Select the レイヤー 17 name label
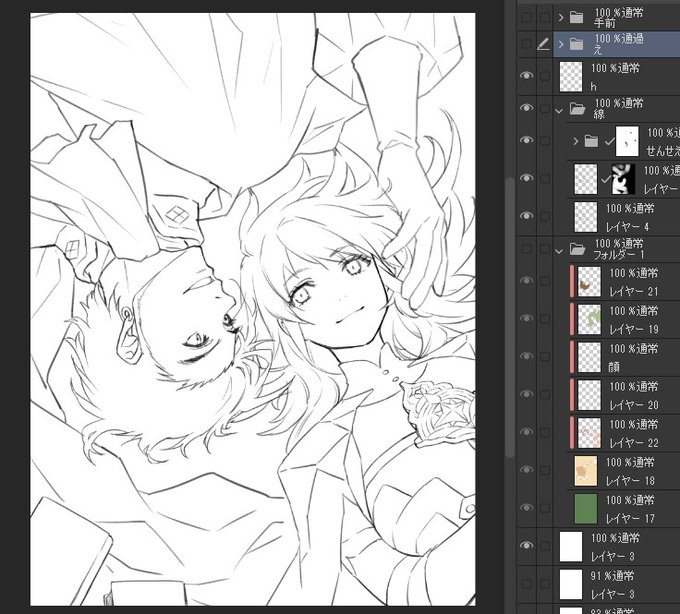The height and width of the screenshot is (614, 680). pos(630,518)
